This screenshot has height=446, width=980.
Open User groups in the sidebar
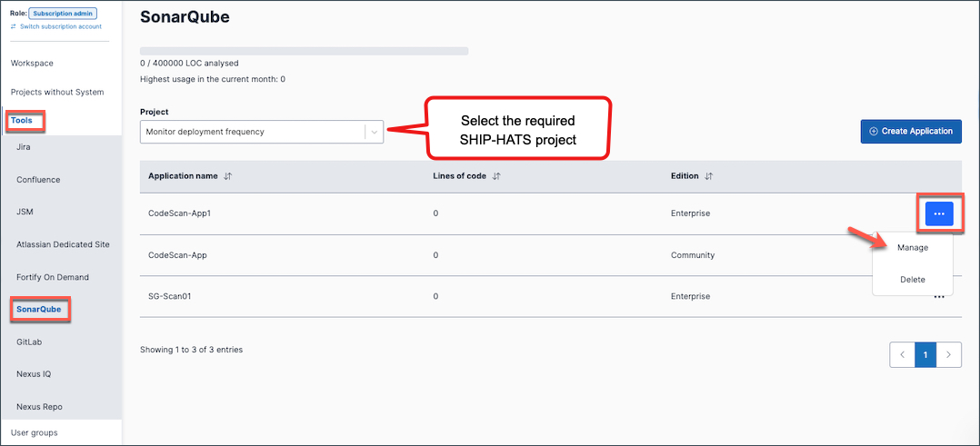(x=34, y=432)
